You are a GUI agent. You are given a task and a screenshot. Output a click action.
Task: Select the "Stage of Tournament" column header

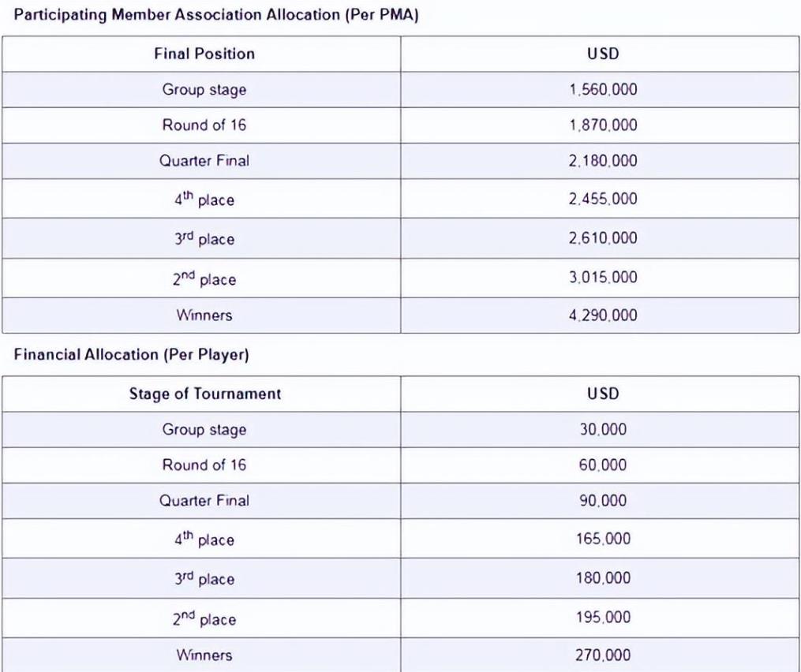click(x=204, y=394)
